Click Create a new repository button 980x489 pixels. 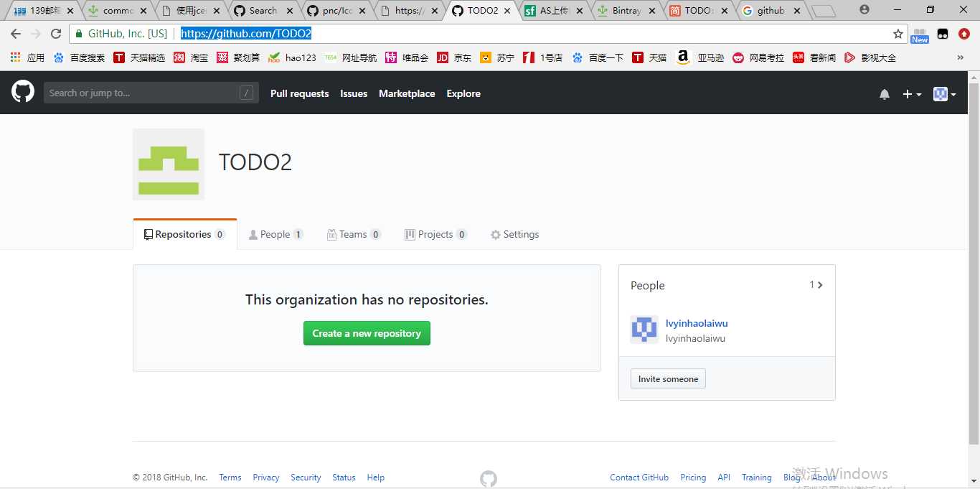[367, 333]
